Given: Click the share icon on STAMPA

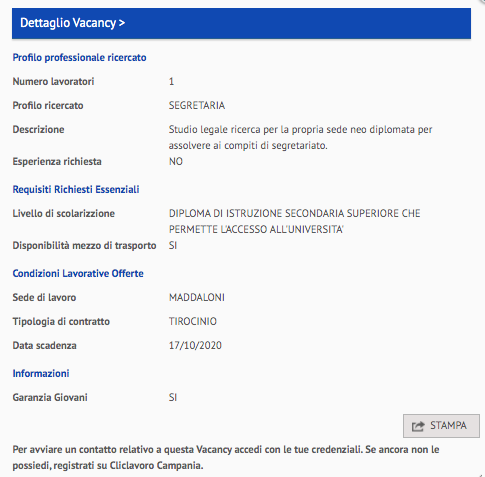Looking at the screenshot, I should click(x=418, y=426).
